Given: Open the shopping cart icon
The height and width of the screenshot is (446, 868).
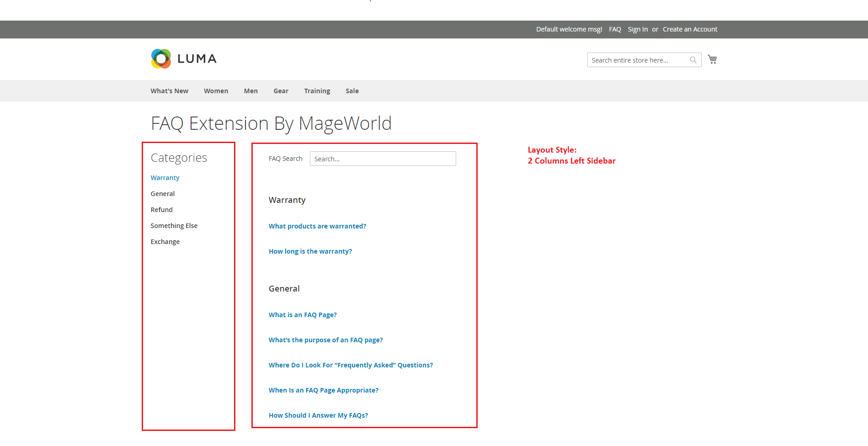Looking at the screenshot, I should click(x=712, y=59).
